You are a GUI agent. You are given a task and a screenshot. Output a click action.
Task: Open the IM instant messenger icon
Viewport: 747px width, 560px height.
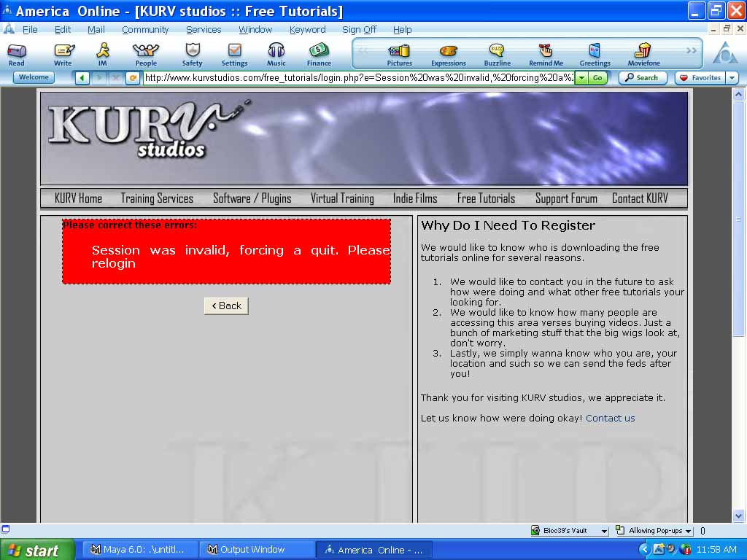point(103,53)
